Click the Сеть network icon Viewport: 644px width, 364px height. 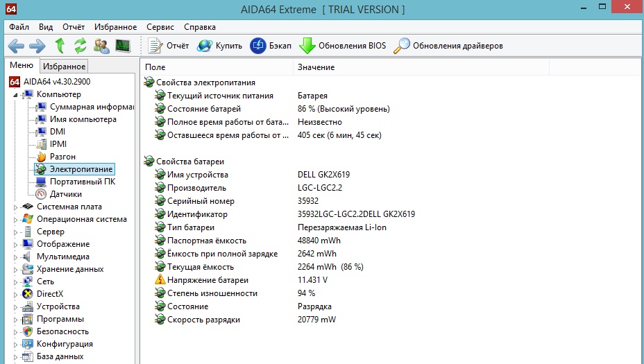[28, 281]
